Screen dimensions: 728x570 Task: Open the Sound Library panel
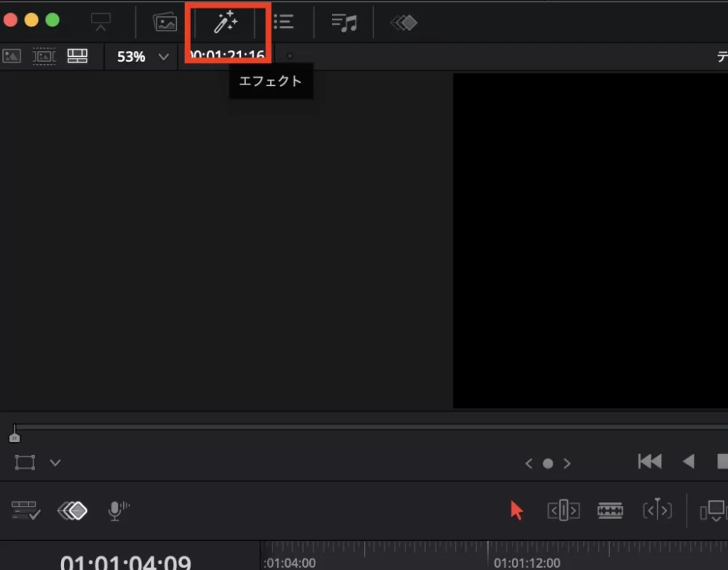(344, 23)
